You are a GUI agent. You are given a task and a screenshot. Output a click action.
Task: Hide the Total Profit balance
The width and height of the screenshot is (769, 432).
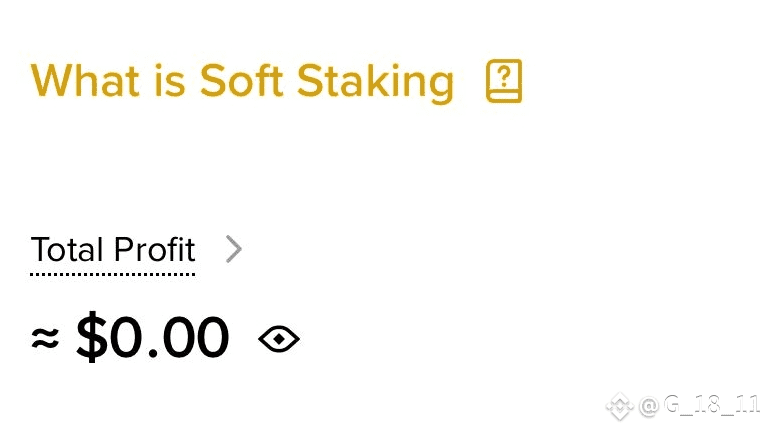pyautogui.click(x=279, y=340)
